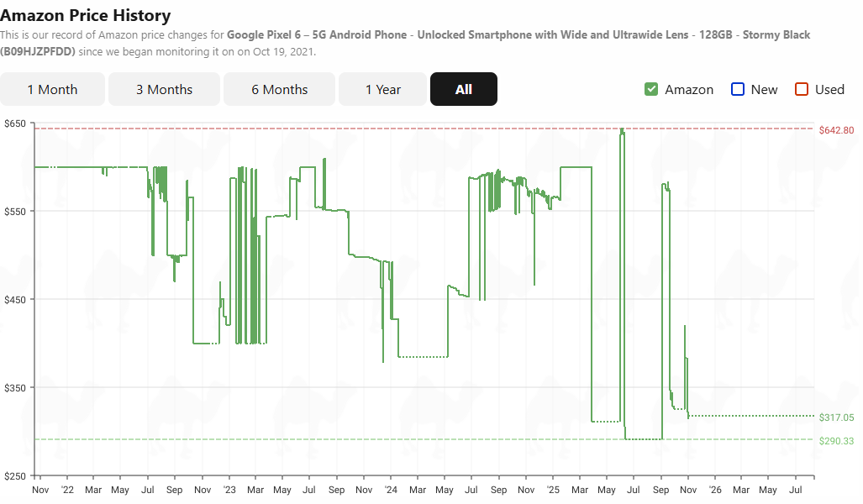Click the '24 year label on x-axis

(391, 490)
